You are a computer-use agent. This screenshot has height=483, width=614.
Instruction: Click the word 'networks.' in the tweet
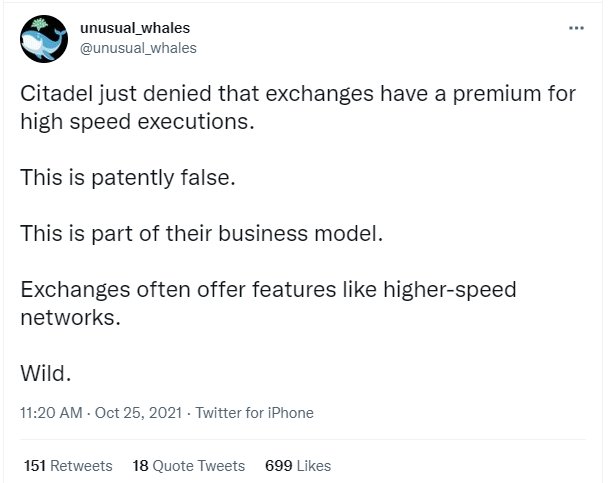70,317
